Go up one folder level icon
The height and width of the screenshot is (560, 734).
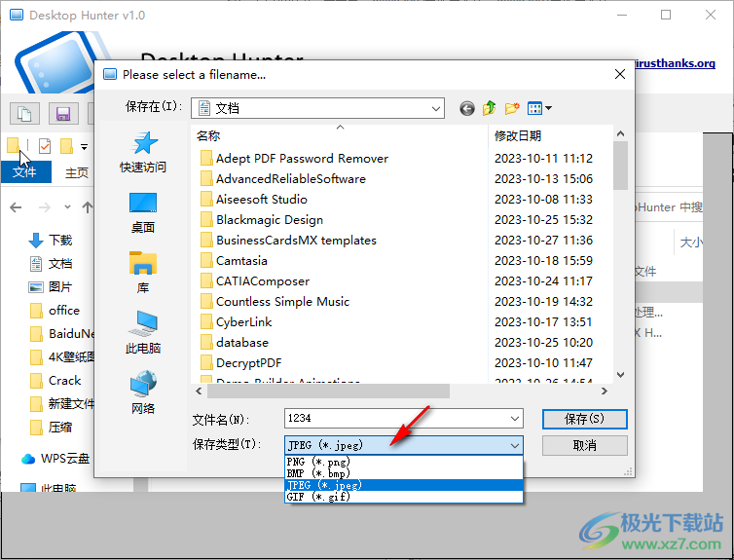click(490, 108)
